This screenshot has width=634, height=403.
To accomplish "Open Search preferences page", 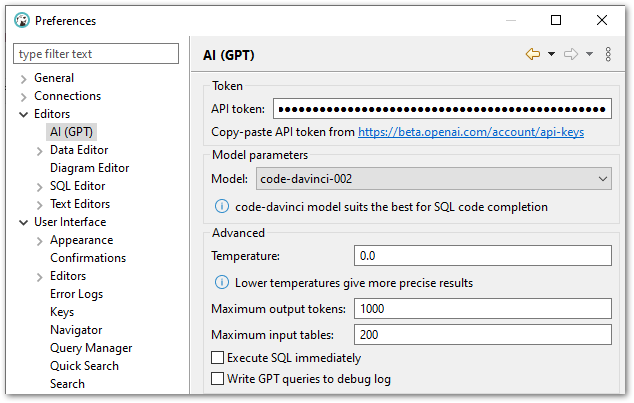I will 67,384.
